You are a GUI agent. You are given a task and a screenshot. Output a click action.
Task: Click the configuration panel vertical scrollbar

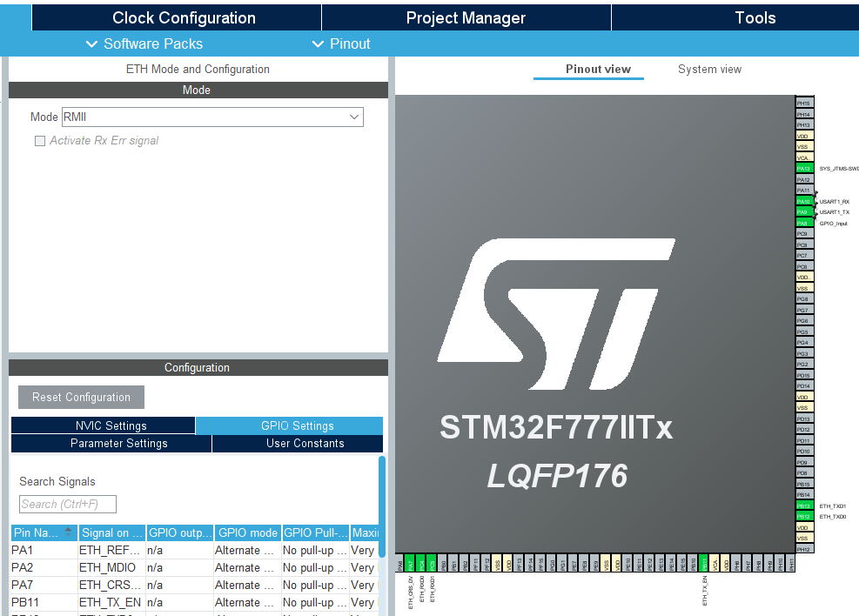[x=382, y=506]
